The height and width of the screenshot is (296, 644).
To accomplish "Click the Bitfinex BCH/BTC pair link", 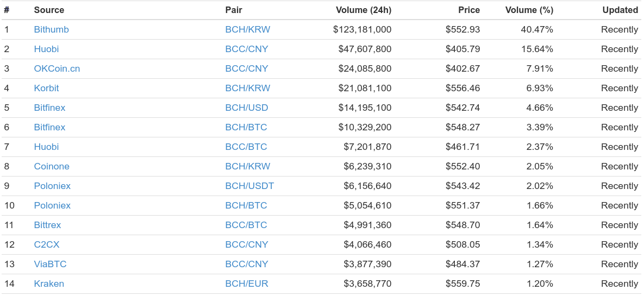I will pos(246,127).
